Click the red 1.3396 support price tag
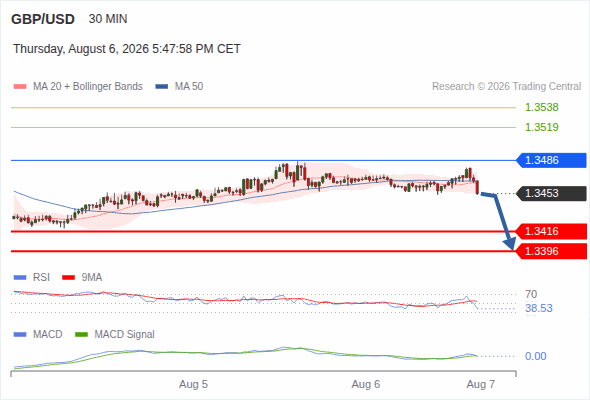Image resolution: width=590 pixels, height=400 pixels. click(x=551, y=251)
